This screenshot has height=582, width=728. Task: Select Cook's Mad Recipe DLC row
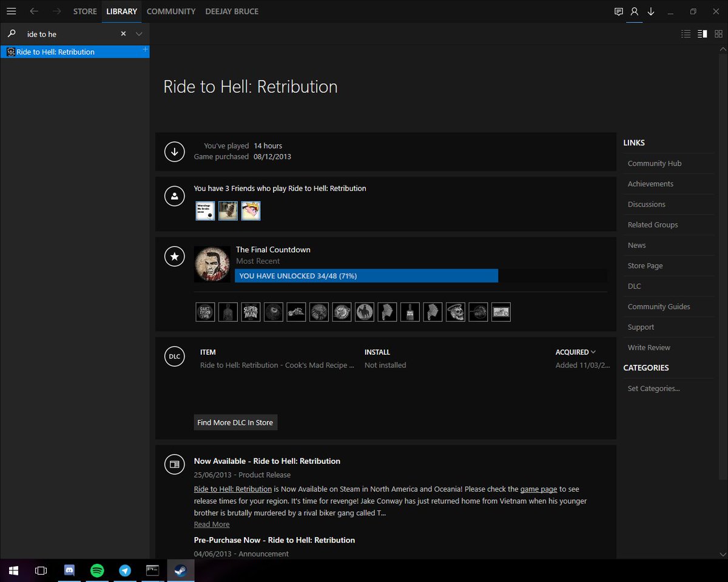[405, 365]
